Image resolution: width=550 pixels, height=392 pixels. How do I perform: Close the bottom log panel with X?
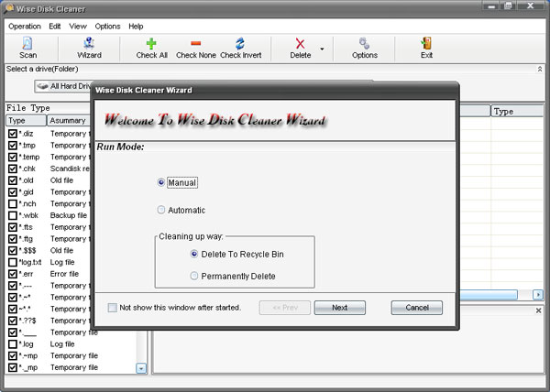538,310
